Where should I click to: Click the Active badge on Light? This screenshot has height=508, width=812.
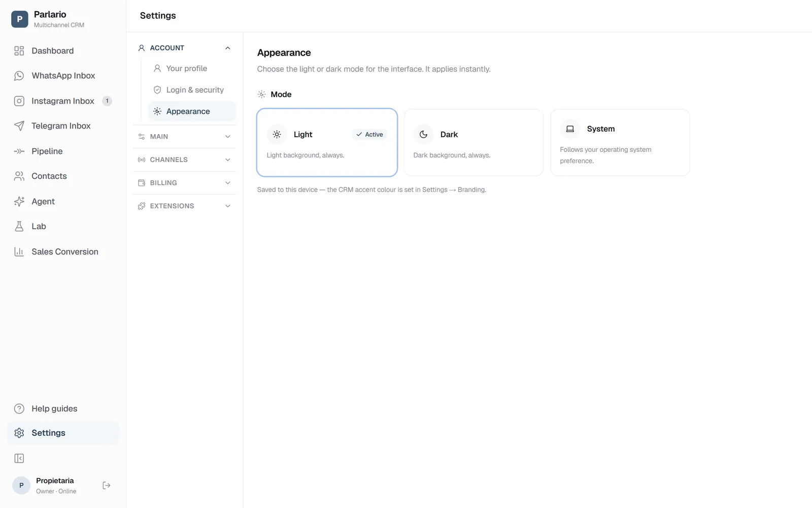(369, 135)
